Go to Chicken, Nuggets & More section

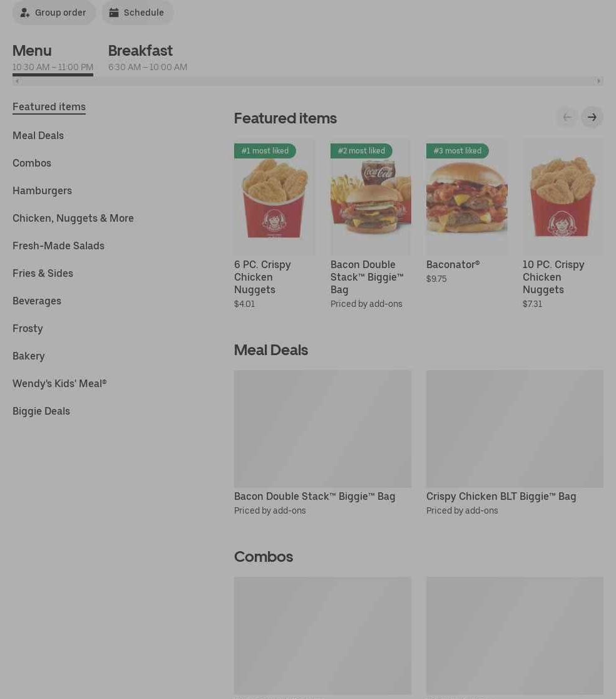(73, 219)
